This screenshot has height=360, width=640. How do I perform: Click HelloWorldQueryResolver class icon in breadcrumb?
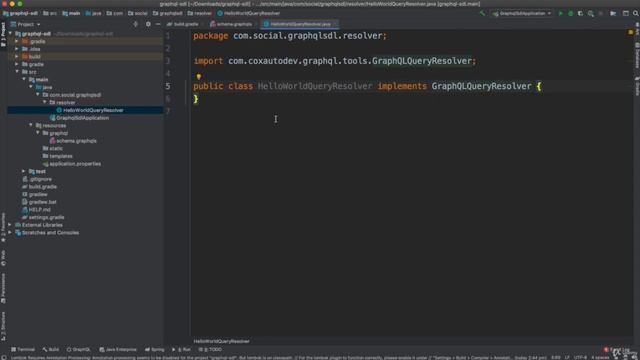(220, 13)
